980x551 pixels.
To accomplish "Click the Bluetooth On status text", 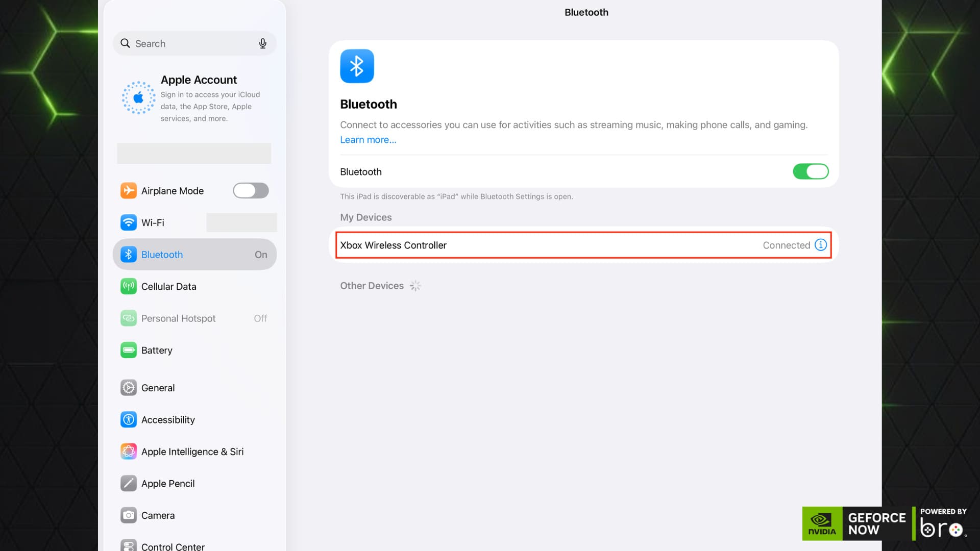I will [261, 255].
